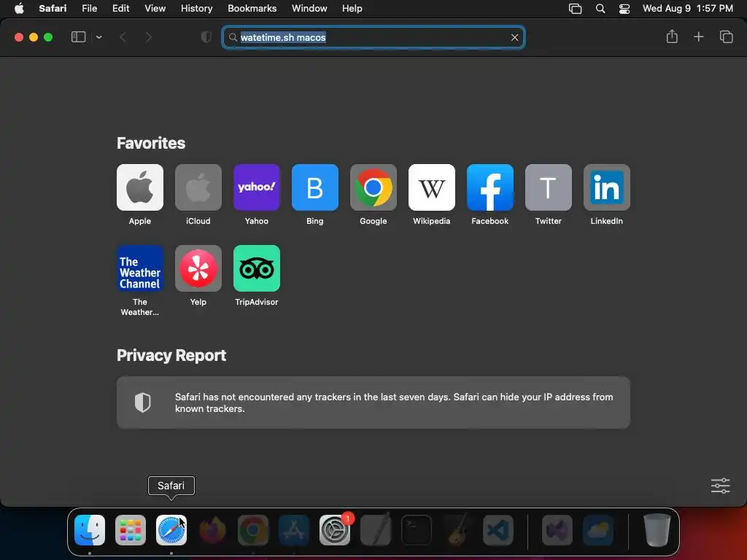This screenshot has width=747, height=560.
Task: Open the Wikipedia favorite
Action: coord(432,187)
